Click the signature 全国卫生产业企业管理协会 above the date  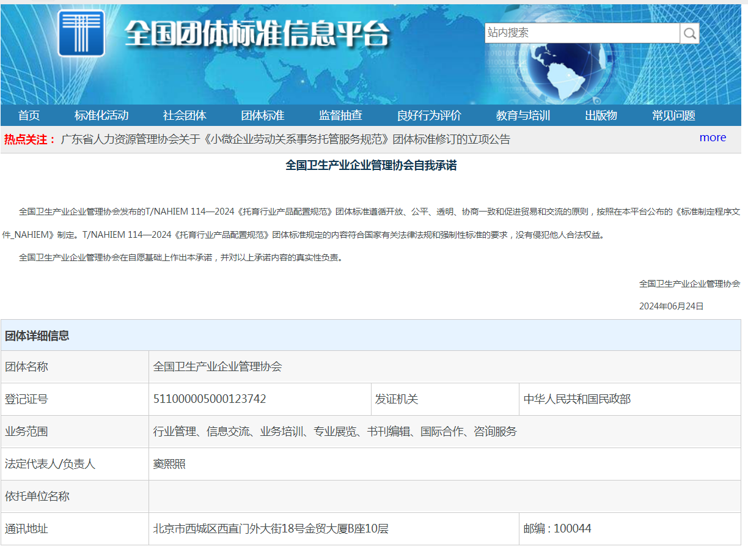[x=689, y=284]
